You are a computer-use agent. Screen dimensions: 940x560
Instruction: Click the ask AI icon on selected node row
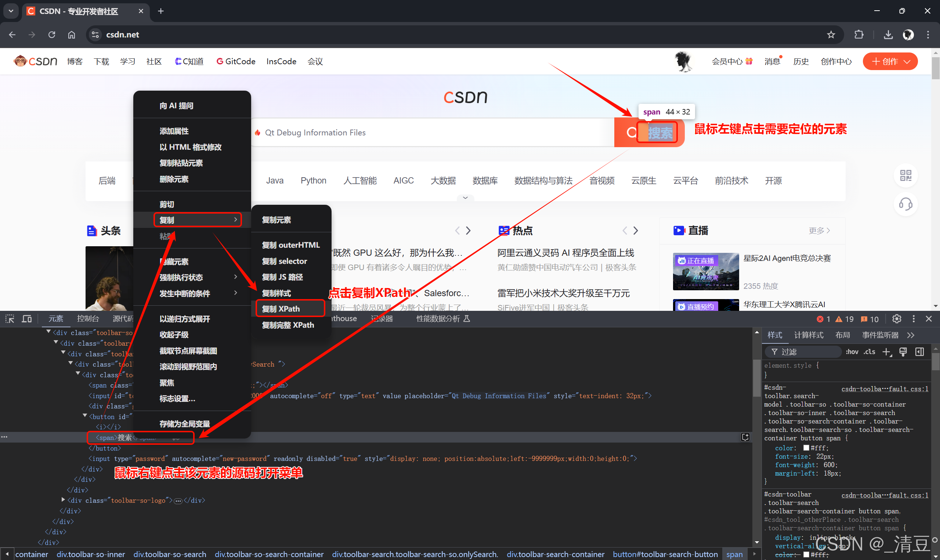tap(745, 437)
